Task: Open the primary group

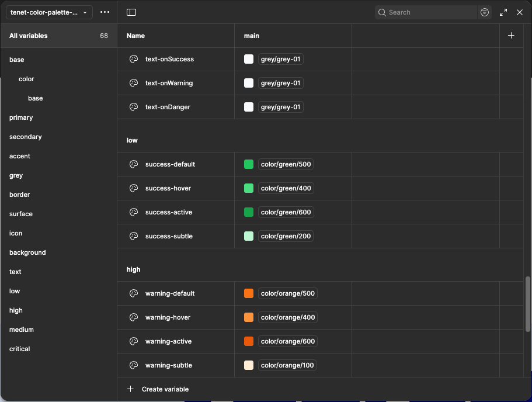Action: point(21,118)
